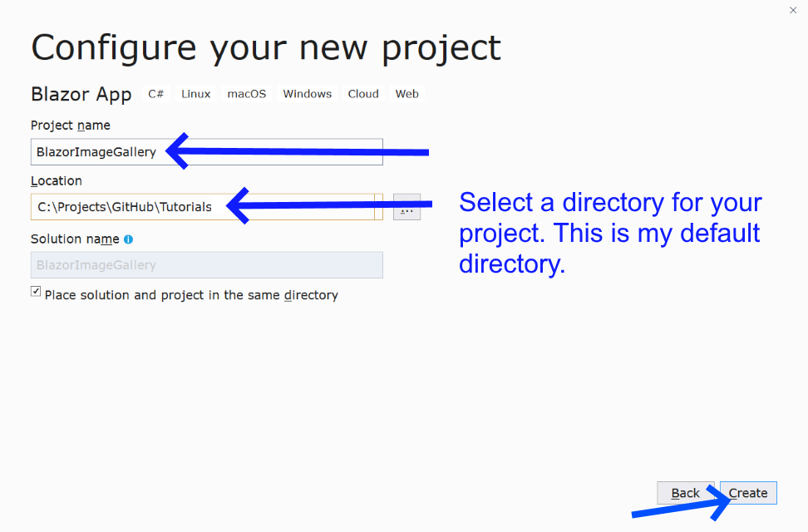Select the Web project tag
This screenshot has width=808, height=532.
point(406,94)
